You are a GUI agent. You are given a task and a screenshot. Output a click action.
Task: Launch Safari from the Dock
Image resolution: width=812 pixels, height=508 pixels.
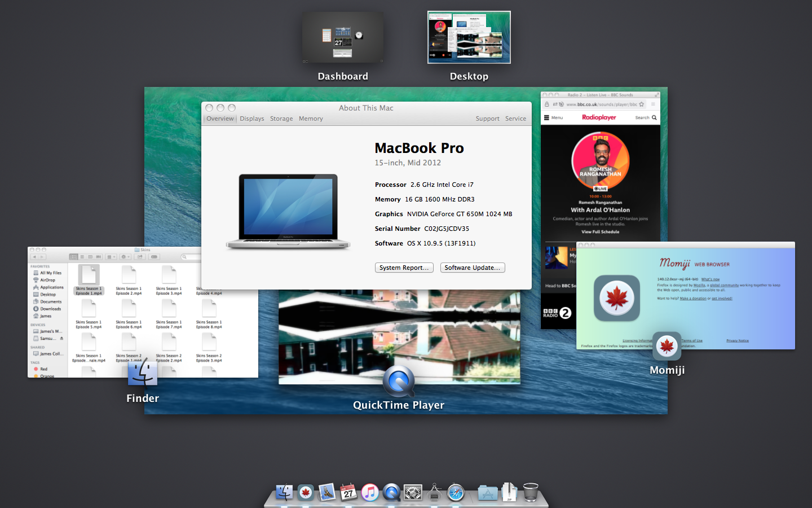tap(456, 493)
